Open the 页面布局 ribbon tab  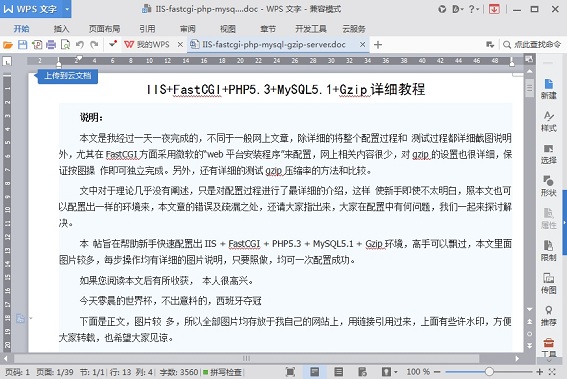pos(105,29)
